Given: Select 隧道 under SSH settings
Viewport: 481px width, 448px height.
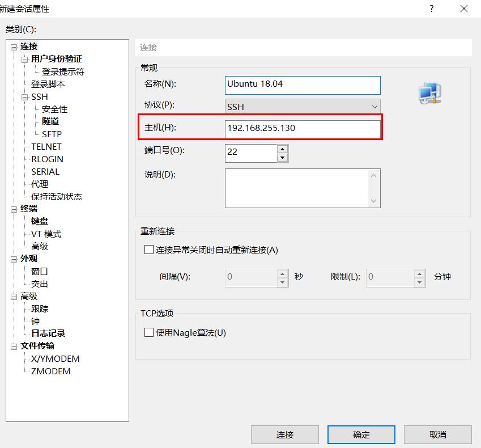Looking at the screenshot, I should tap(50, 121).
